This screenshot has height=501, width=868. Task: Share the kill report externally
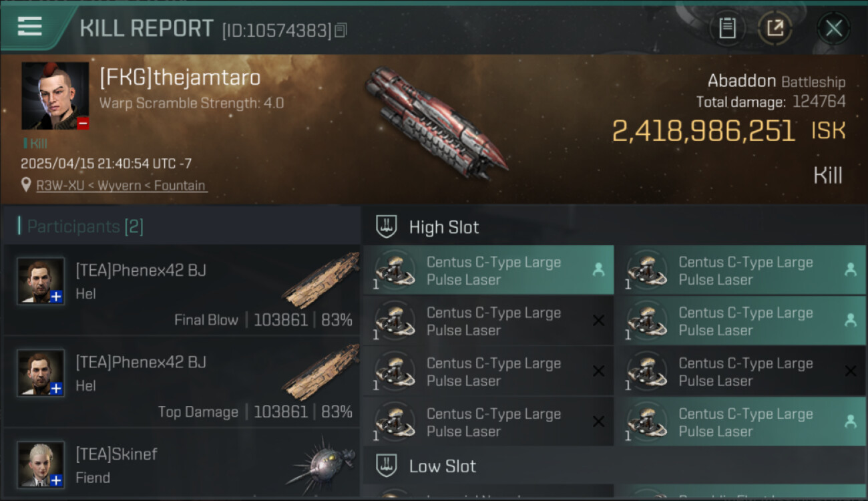775,28
